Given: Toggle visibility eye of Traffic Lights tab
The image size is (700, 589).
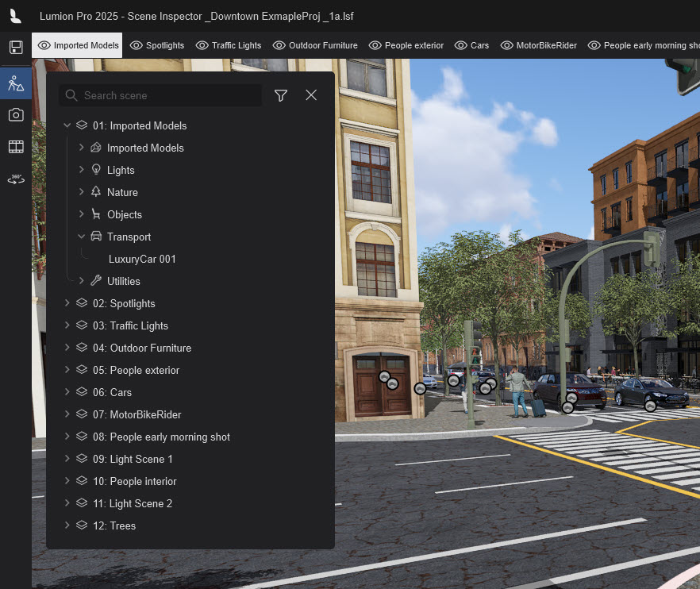Looking at the screenshot, I should tap(202, 45).
